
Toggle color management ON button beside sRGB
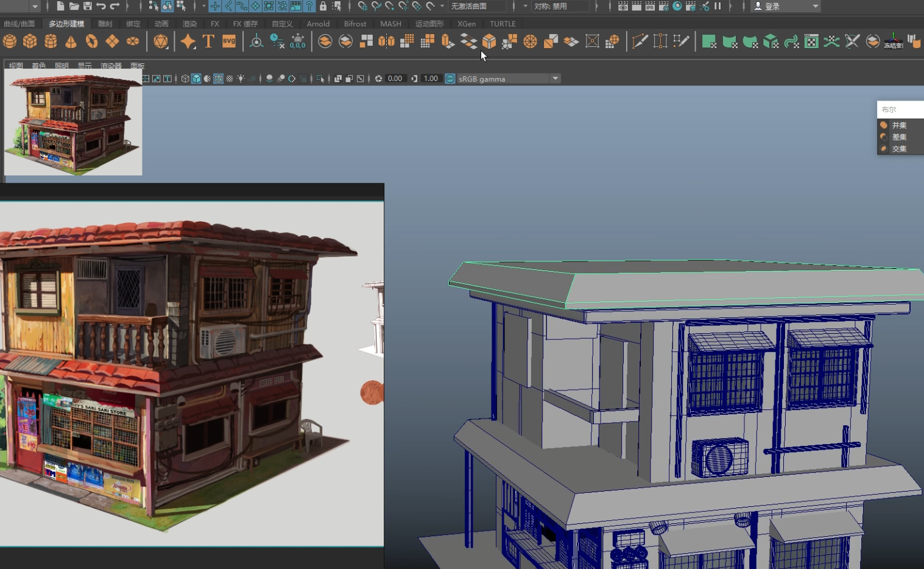point(450,79)
